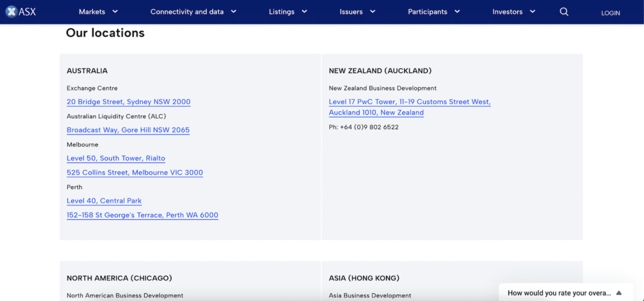Select the NEW ZEALAND (AUCKLAND) heading
The height and width of the screenshot is (301, 644).
(380, 70)
